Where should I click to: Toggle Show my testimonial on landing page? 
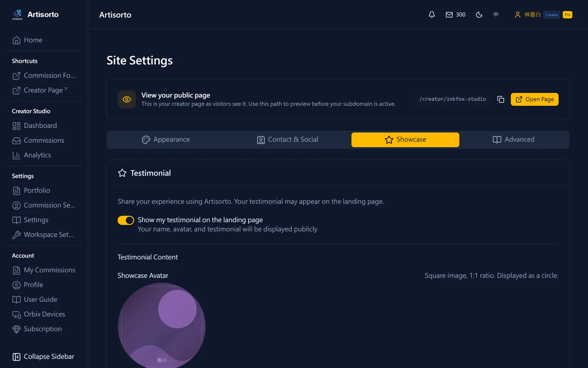[126, 220]
